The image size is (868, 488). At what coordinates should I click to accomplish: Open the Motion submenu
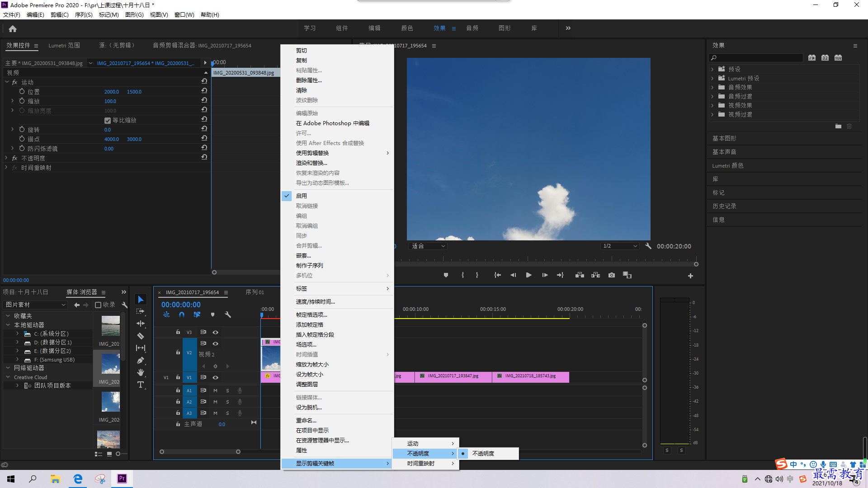coord(426,444)
